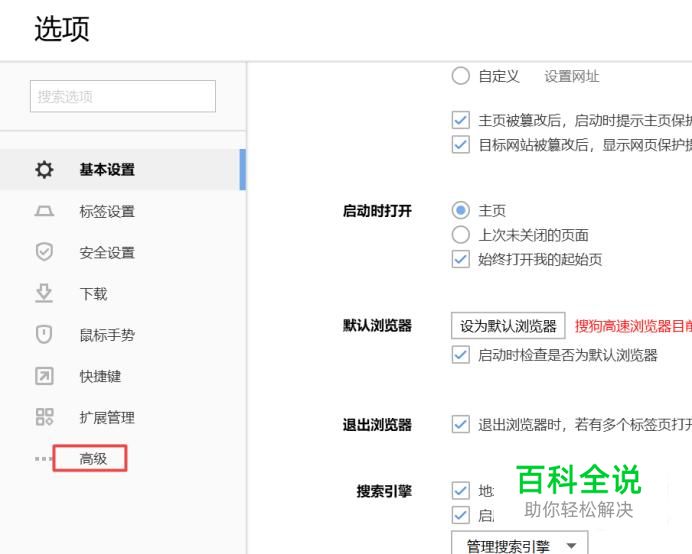This screenshot has height=554, width=692.
Task: Click the 启动时打开 section label
Action: point(377,211)
